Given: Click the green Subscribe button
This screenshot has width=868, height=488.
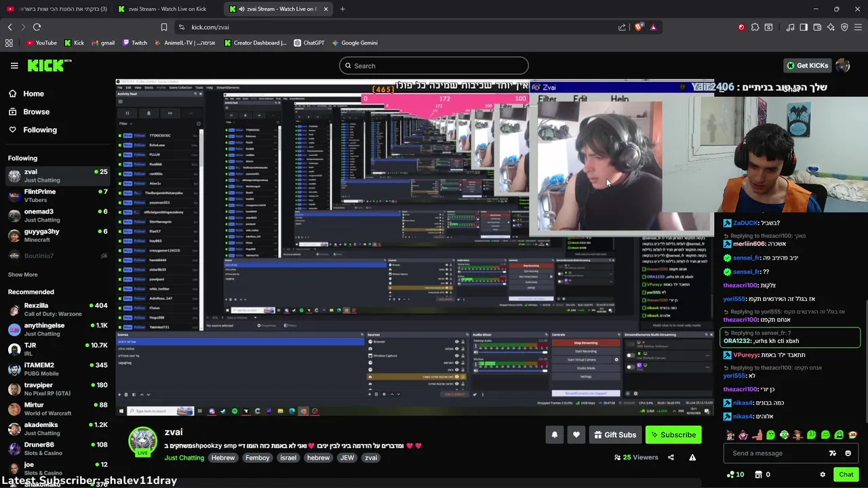Looking at the screenshot, I should click(x=673, y=435).
